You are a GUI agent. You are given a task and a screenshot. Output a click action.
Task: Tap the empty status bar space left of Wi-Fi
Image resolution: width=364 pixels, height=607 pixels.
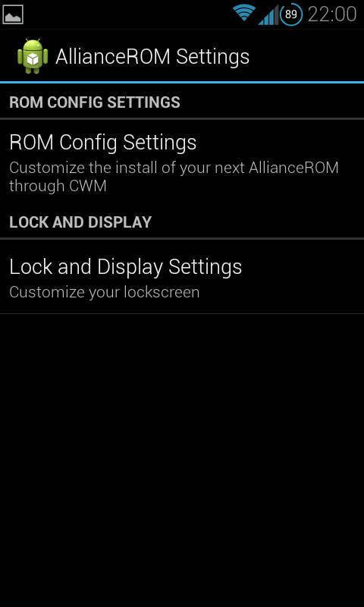pyautogui.click(x=127, y=14)
